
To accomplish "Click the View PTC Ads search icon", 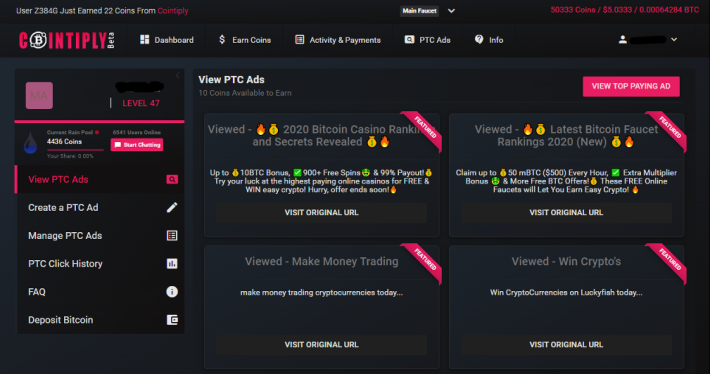I will pos(172,180).
